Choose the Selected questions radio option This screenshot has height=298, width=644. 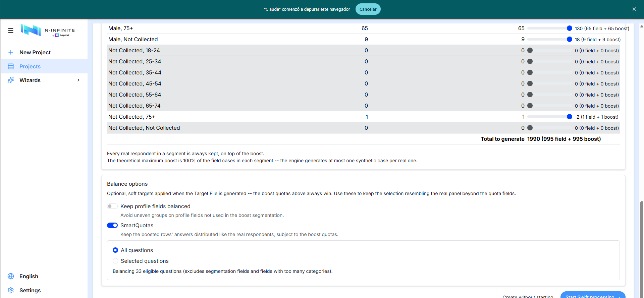(115, 261)
